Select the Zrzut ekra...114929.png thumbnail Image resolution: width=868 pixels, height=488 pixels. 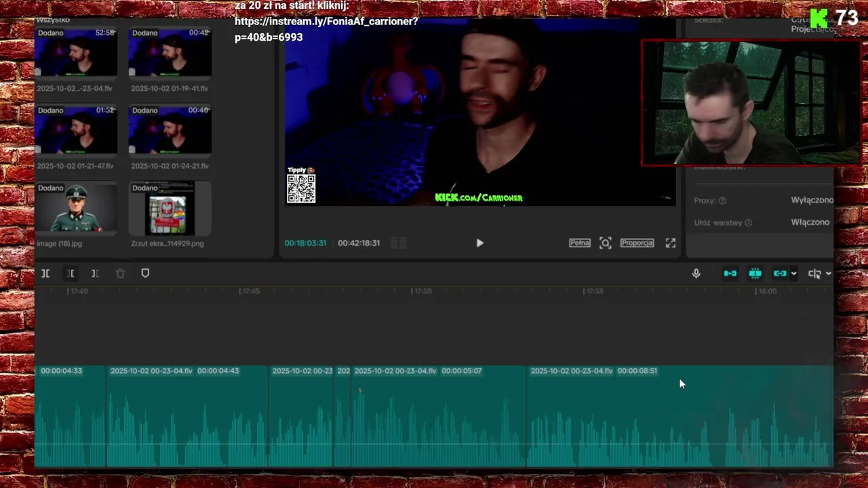[x=170, y=207]
